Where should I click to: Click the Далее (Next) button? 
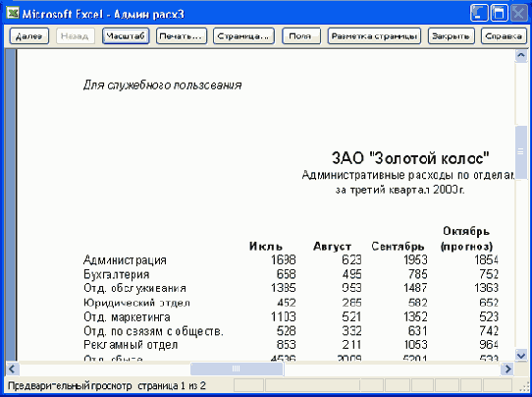(29, 36)
